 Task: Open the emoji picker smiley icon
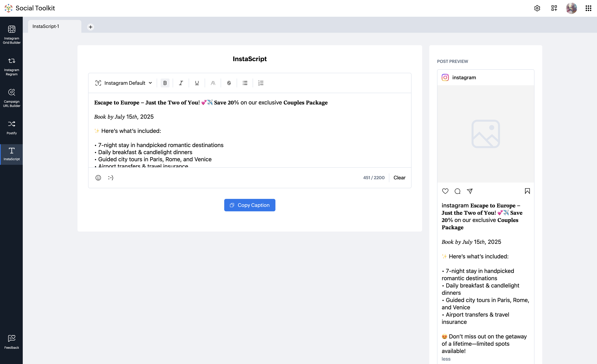98,178
